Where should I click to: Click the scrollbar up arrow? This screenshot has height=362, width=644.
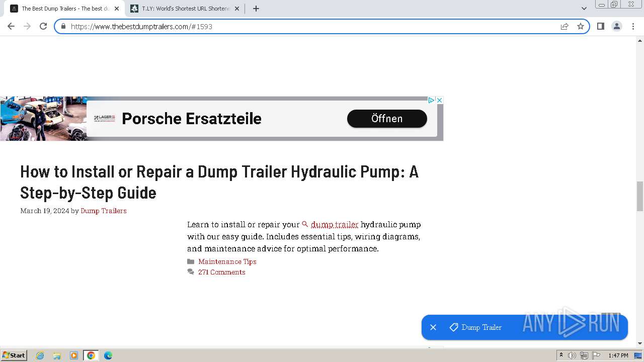point(640,40)
